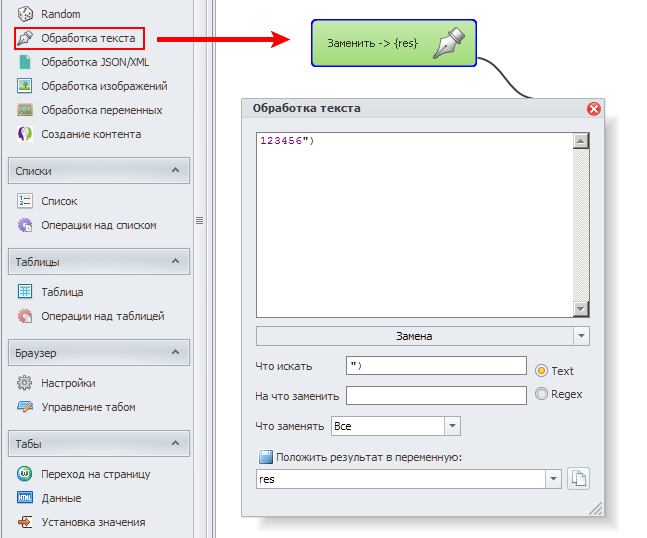Image resolution: width=647 pixels, height=538 pixels.
Task: Click the Переход на страницу label
Action: pos(96,474)
